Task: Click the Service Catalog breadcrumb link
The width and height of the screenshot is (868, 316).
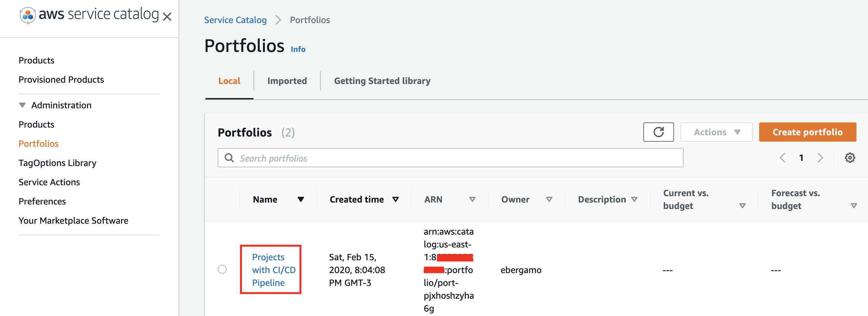Action: [235, 20]
